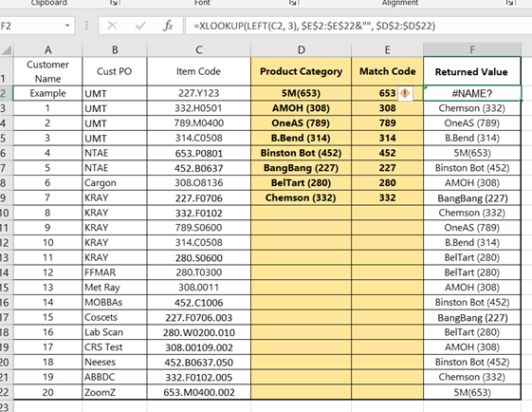
Task: Select the AMOH (308) product category cell
Action: pos(301,108)
